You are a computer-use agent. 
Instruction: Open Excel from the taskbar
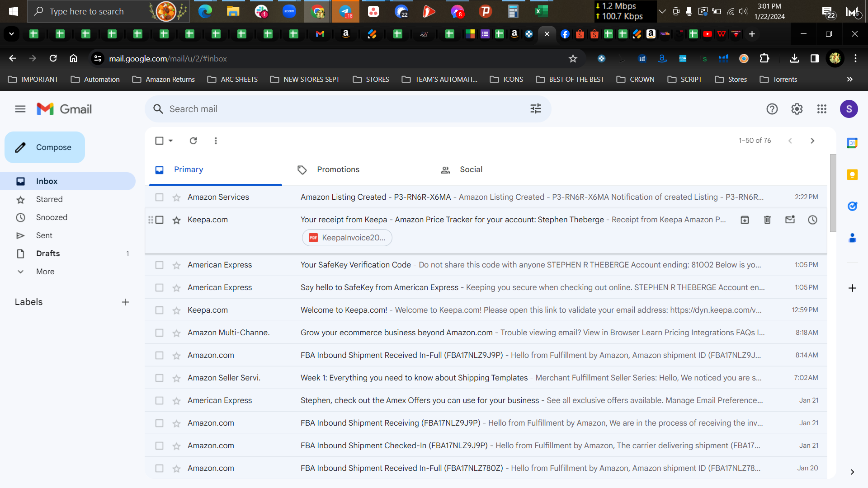click(541, 11)
